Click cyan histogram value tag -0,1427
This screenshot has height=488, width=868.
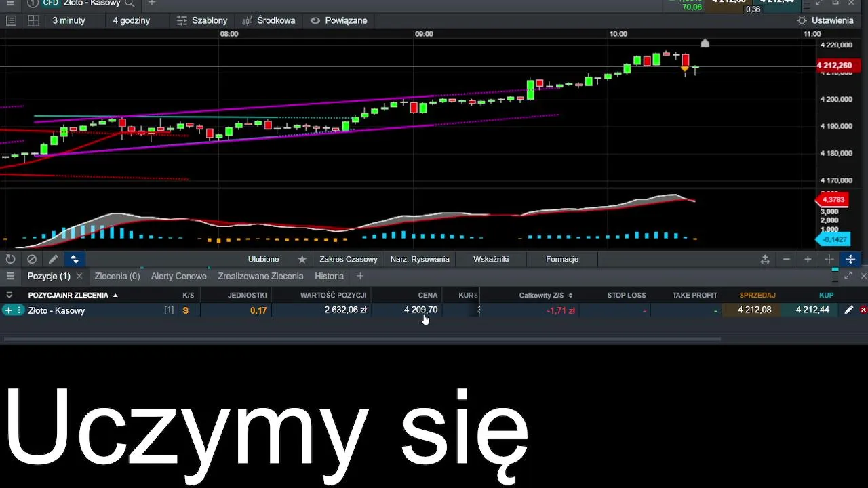tap(834, 239)
